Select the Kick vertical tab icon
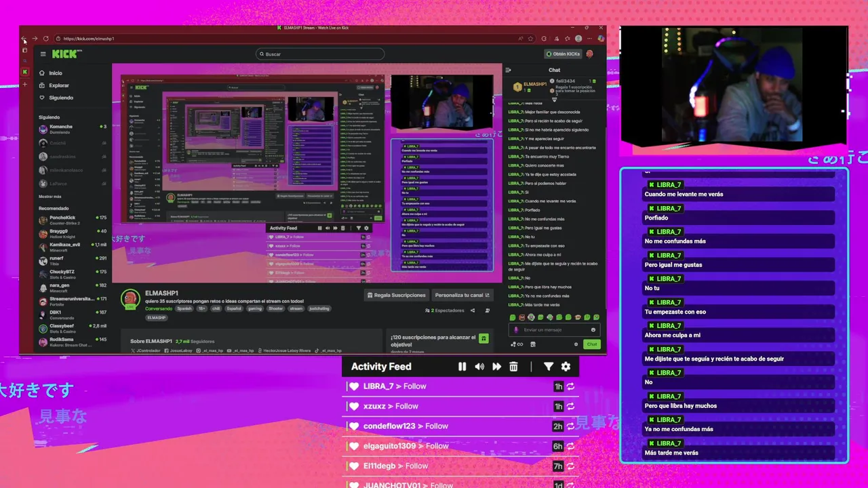The width and height of the screenshot is (868, 488). click(25, 72)
